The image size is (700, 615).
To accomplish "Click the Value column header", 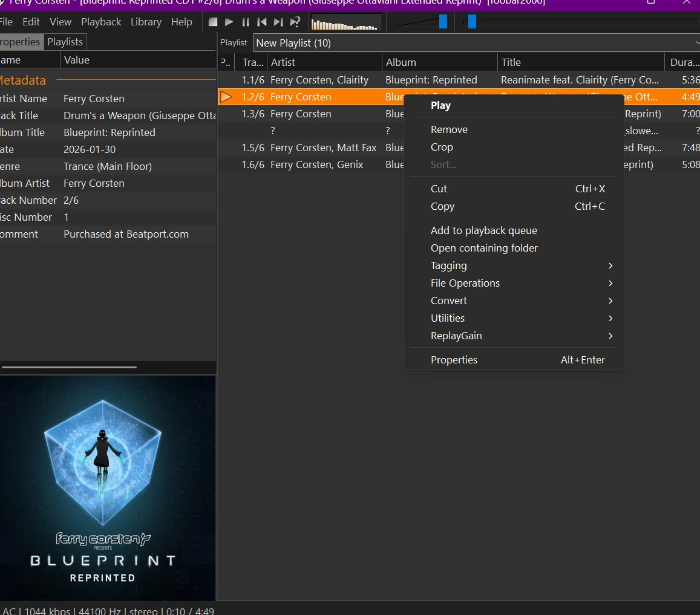I will (x=138, y=60).
